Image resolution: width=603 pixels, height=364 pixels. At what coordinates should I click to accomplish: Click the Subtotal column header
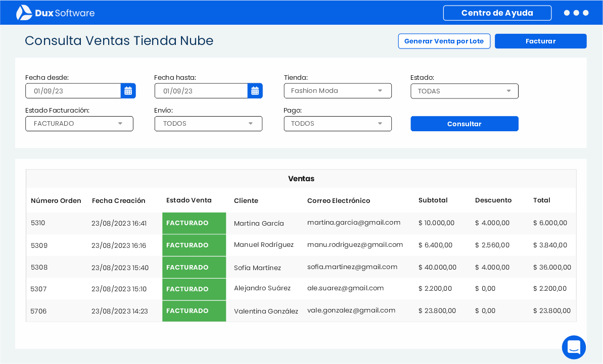coord(433,200)
